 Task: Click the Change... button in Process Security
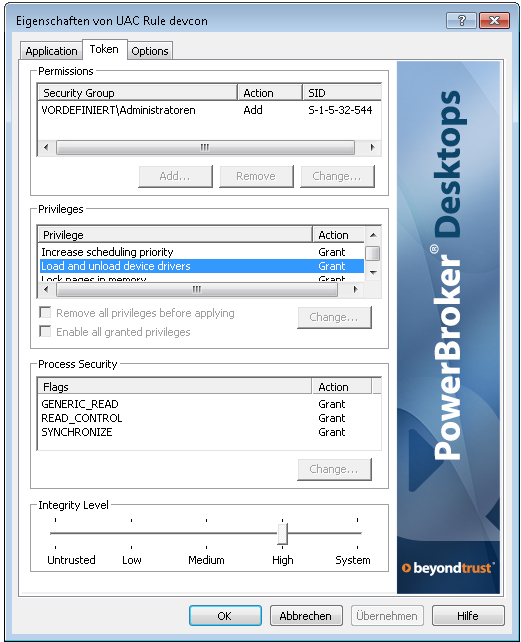pos(334,469)
